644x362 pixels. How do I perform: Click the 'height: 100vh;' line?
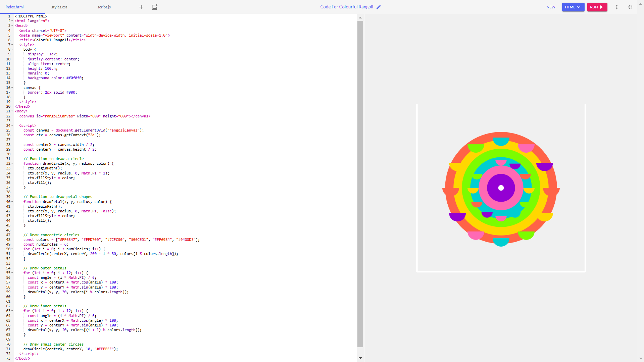[43, 68]
